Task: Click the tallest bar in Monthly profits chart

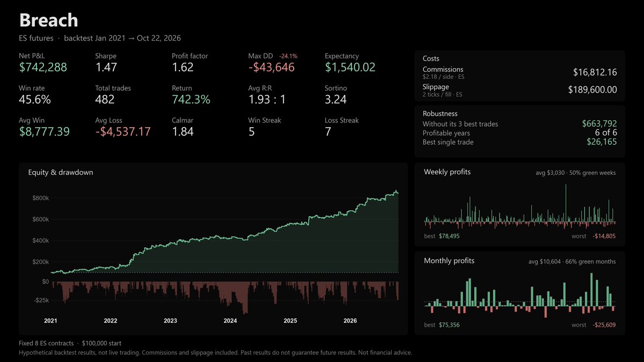Action: pyautogui.click(x=591, y=290)
